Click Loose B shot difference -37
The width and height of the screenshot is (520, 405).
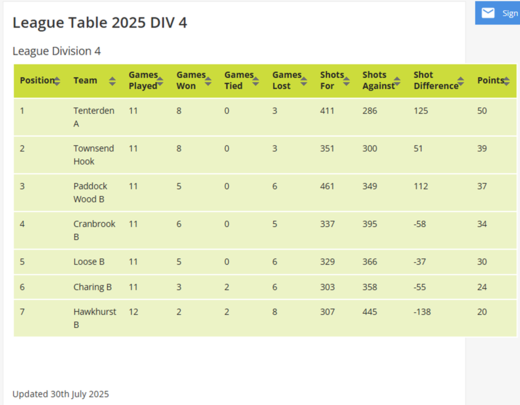[420, 262]
